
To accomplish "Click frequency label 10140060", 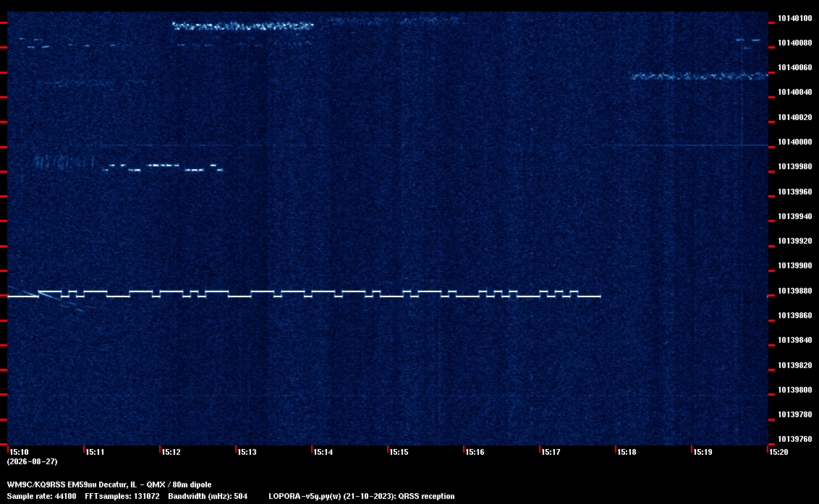I will [x=795, y=67].
